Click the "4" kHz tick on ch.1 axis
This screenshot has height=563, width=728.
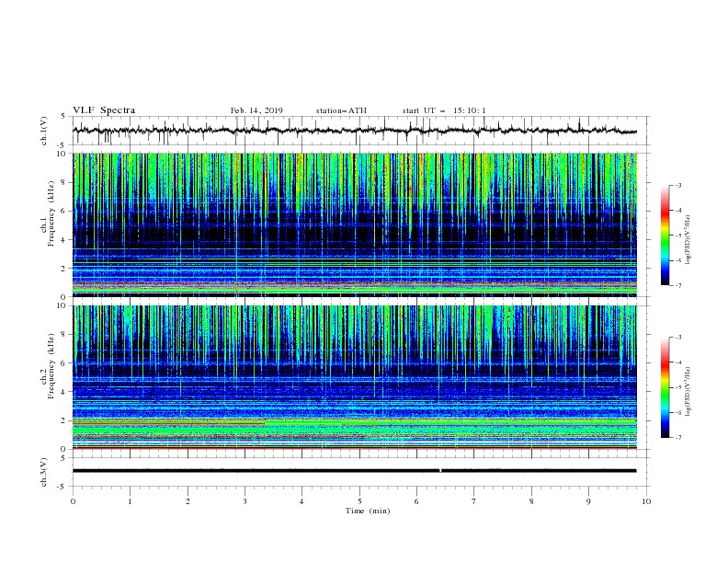pos(64,240)
